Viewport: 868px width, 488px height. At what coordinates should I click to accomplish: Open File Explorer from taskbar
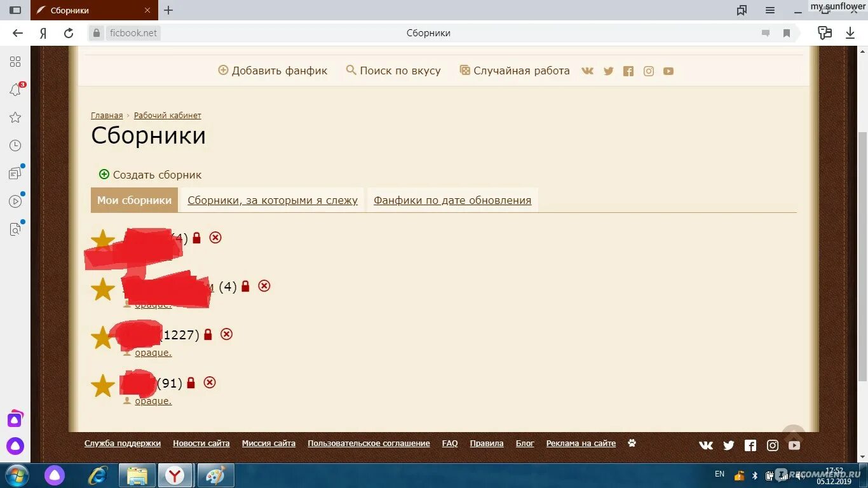(137, 475)
